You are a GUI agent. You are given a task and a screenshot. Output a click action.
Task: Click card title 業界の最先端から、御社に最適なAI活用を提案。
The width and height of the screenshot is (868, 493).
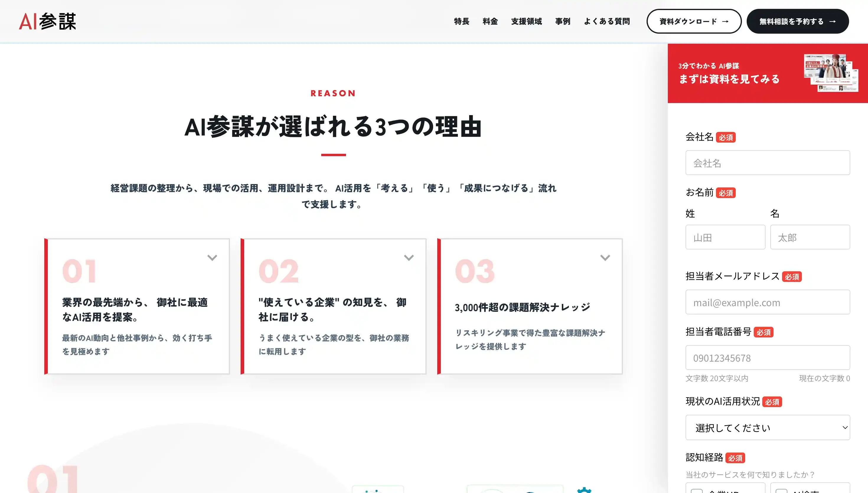pyautogui.click(x=135, y=309)
